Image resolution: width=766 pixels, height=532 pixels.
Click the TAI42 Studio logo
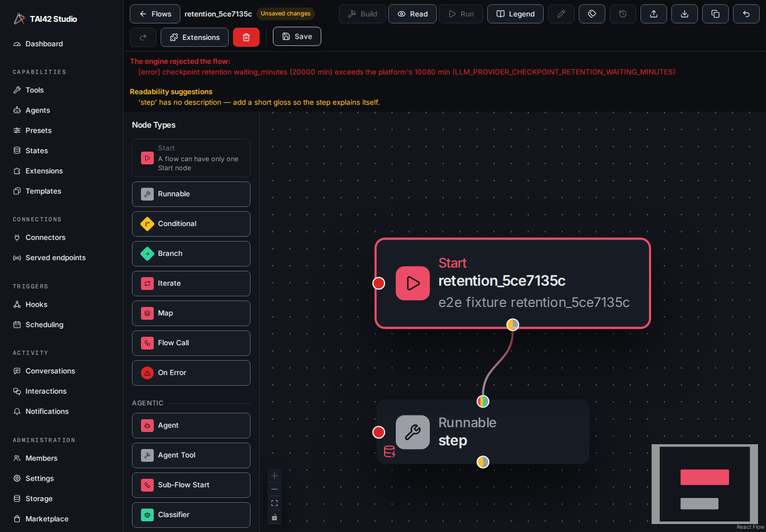(x=46, y=19)
